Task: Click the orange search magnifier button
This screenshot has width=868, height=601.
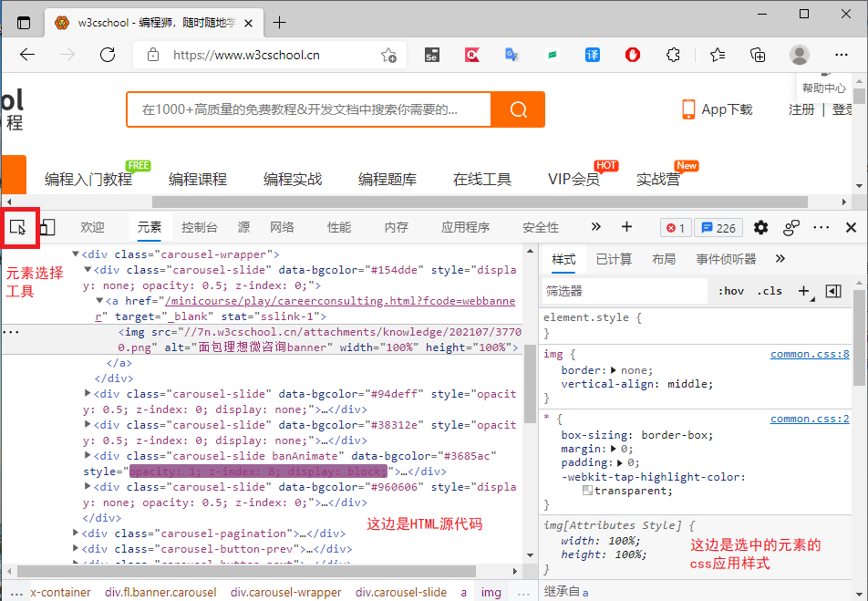Action: click(518, 109)
